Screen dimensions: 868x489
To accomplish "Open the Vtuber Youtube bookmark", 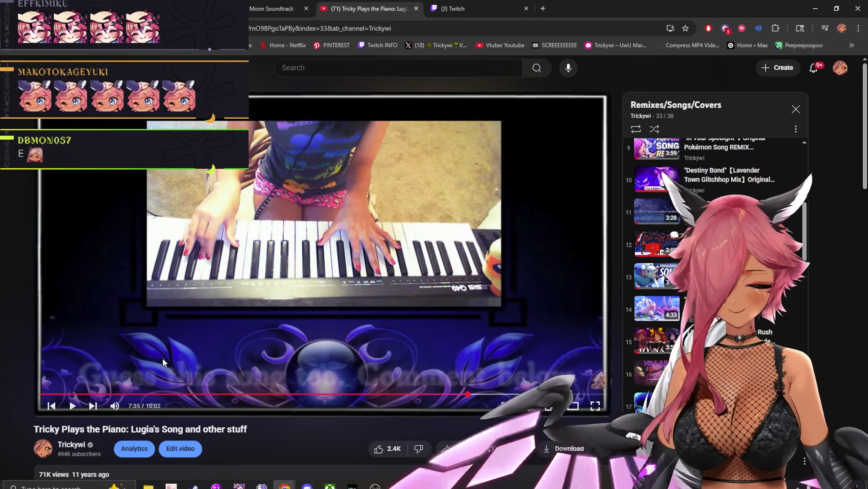I will (500, 45).
